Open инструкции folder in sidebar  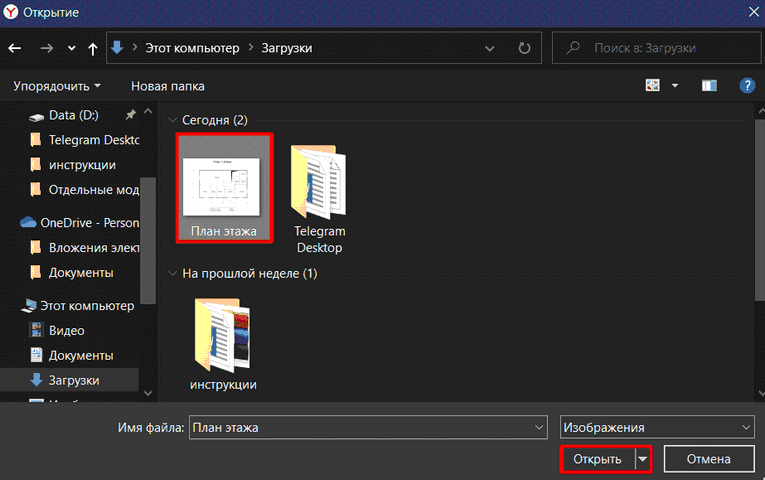pyautogui.click(x=73, y=165)
